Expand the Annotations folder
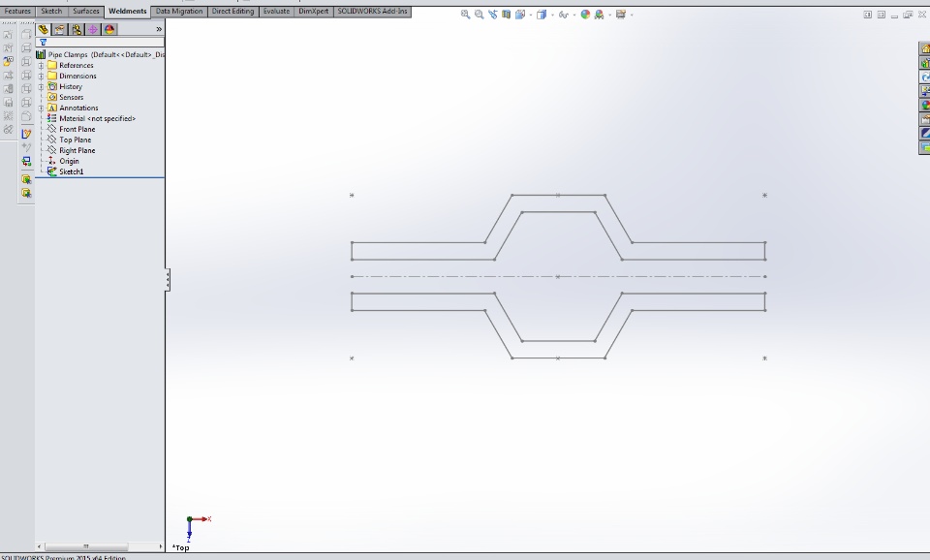The width and height of the screenshot is (930, 560). pos(41,108)
